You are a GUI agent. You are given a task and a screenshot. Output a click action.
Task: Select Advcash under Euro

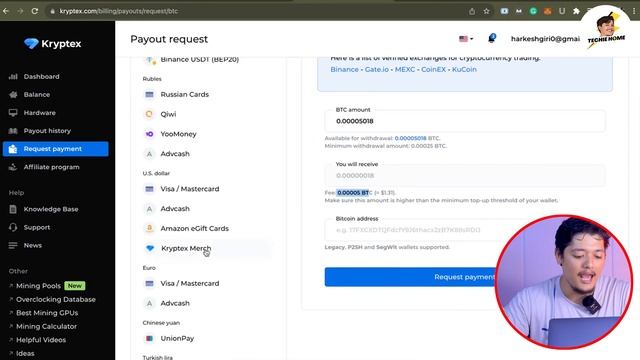[x=175, y=303]
